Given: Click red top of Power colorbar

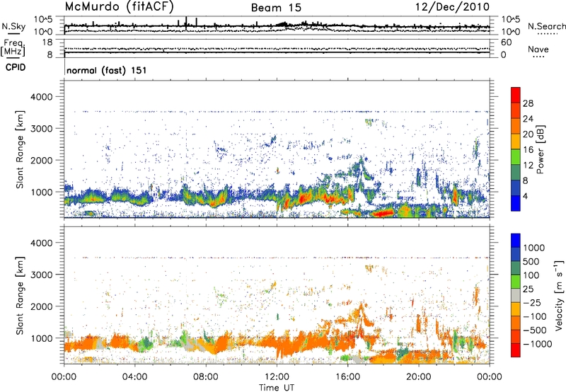Looking at the screenshot, I should pyautogui.click(x=516, y=95).
